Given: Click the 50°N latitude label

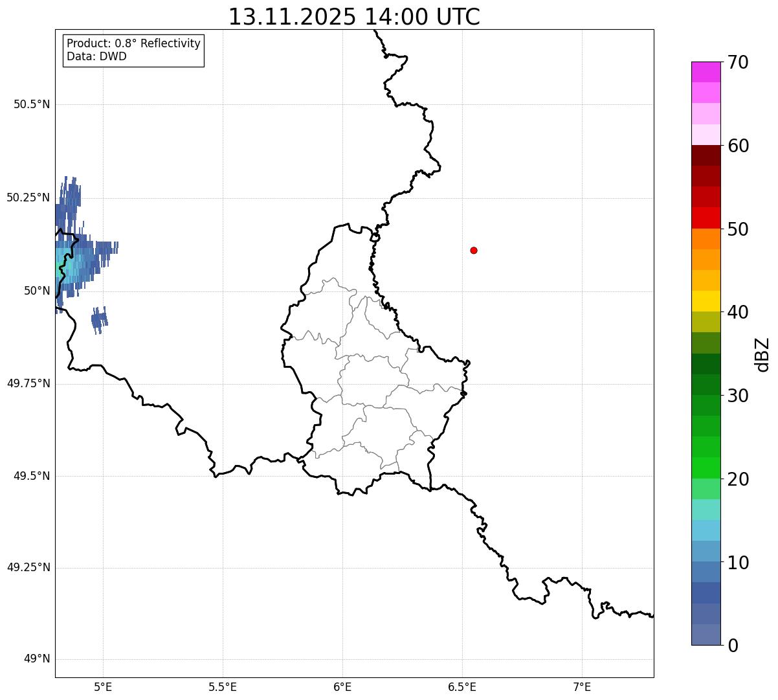Looking at the screenshot, I should pyautogui.click(x=37, y=291).
